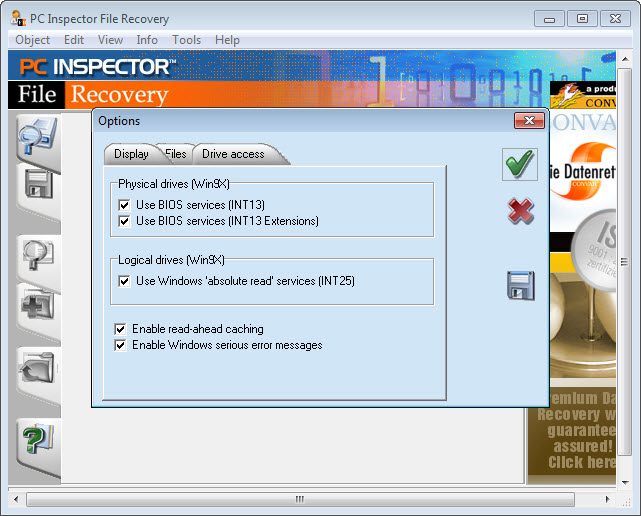641x516 pixels.
Task: Click the 'Physical drives (Win9X)' group label
Action: (x=174, y=184)
